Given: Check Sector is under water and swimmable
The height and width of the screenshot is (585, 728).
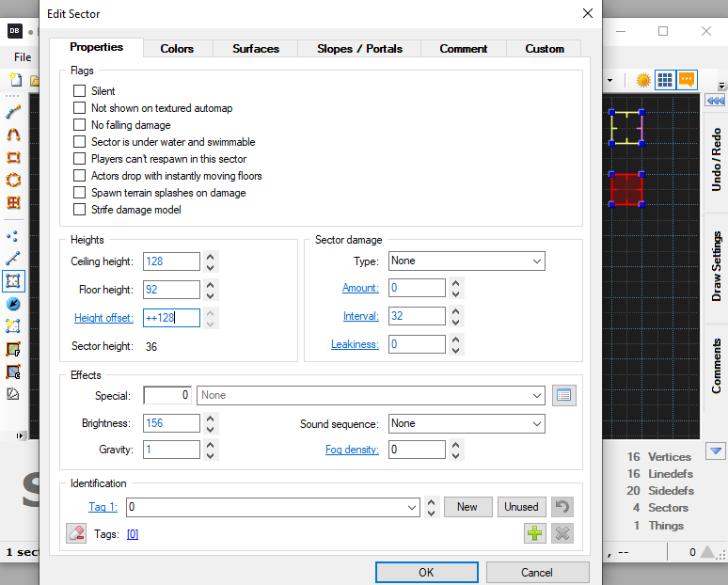Looking at the screenshot, I should point(79,142).
